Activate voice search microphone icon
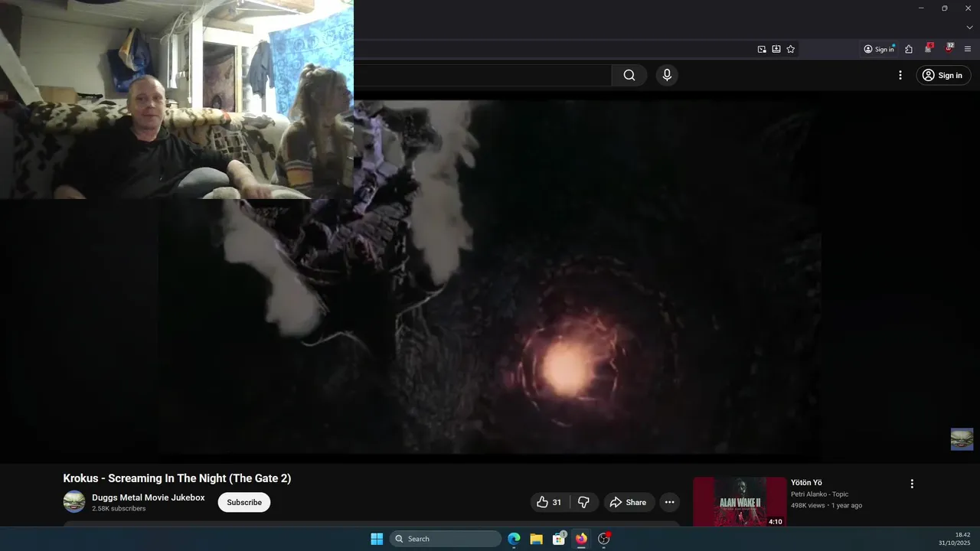The width and height of the screenshot is (980, 551). click(x=667, y=75)
